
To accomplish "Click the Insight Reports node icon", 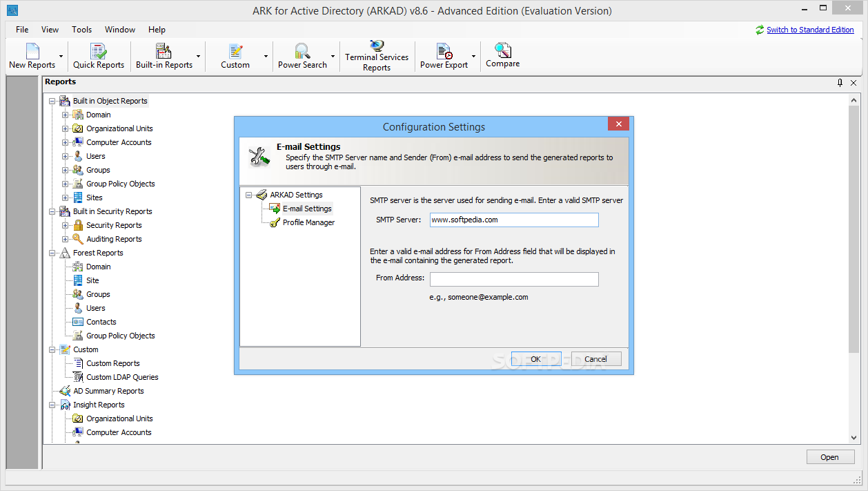I will click(65, 405).
